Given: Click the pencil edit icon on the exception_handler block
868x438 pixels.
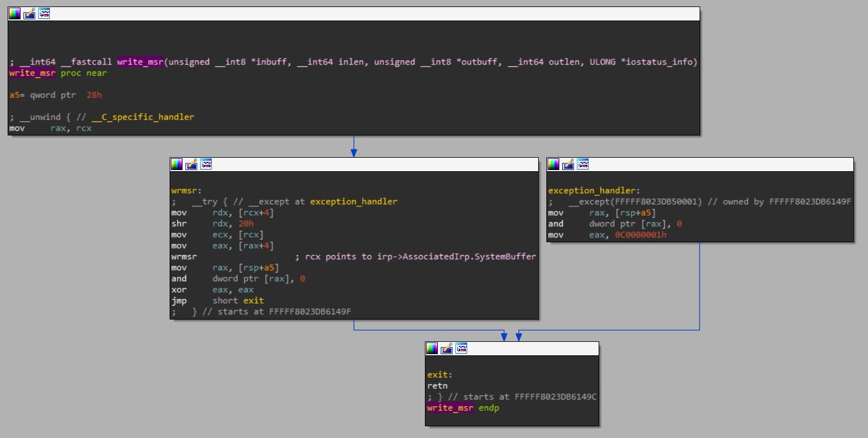Looking at the screenshot, I should coord(568,164).
